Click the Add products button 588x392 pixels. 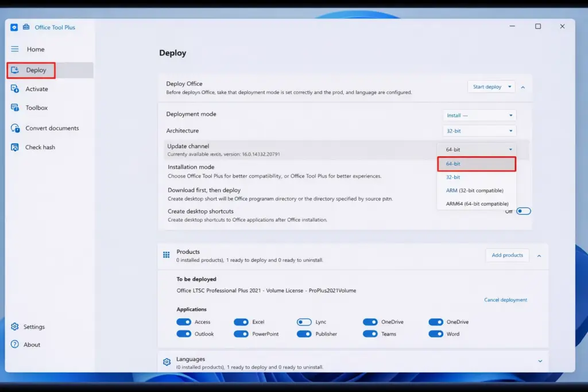[x=507, y=255]
